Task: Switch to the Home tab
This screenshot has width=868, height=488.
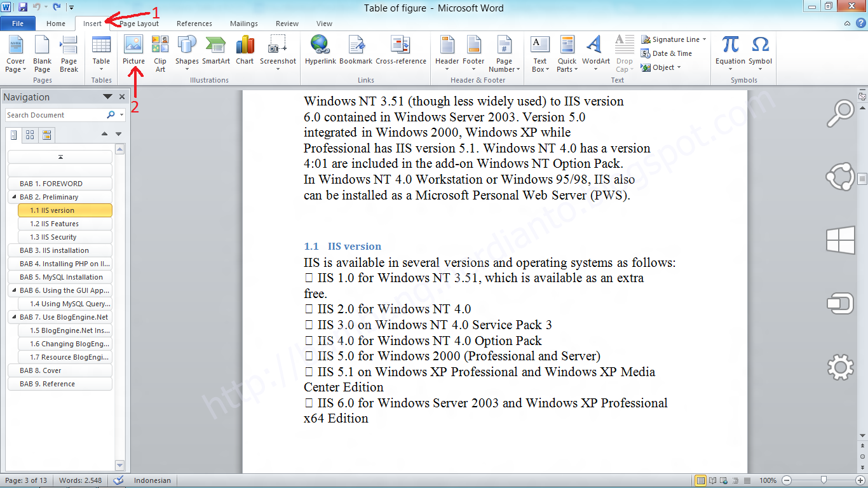Action: coord(56,24)
